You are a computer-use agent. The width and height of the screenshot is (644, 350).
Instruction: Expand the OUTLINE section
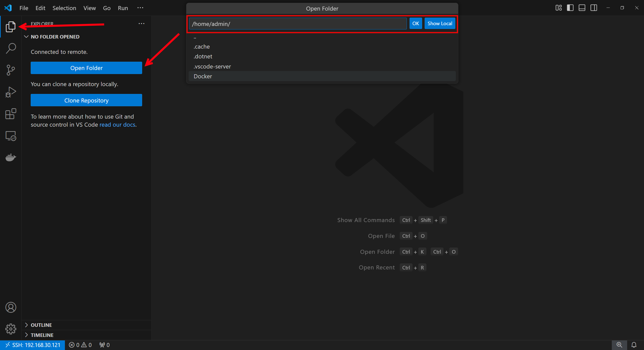point(41,325)
